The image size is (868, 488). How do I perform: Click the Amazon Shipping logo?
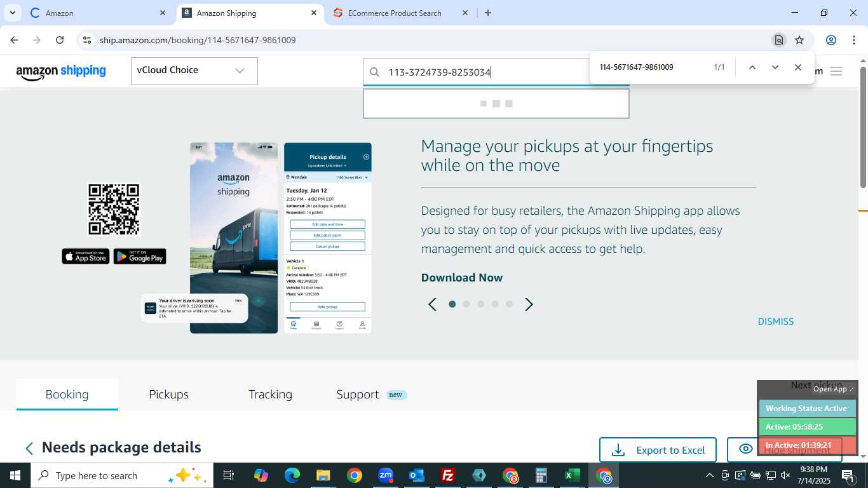point(61,72)
